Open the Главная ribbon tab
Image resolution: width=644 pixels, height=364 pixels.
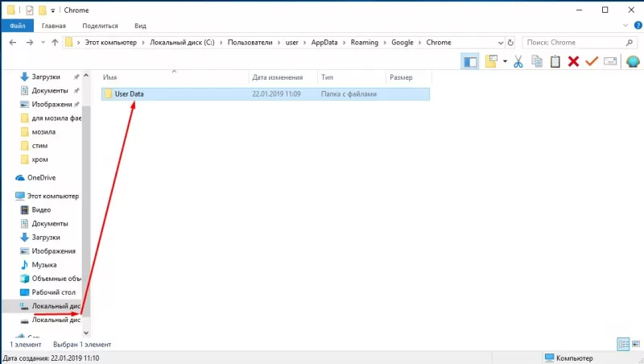[53, 26]
